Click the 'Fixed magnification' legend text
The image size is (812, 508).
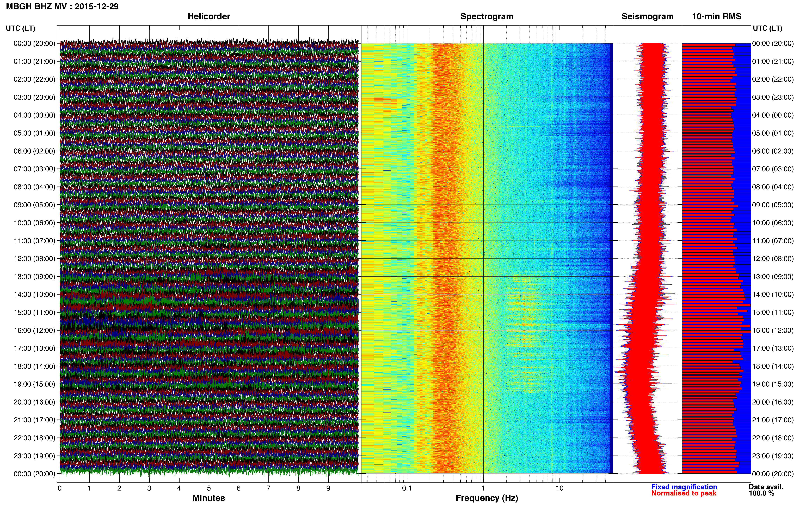pos(684,487)
